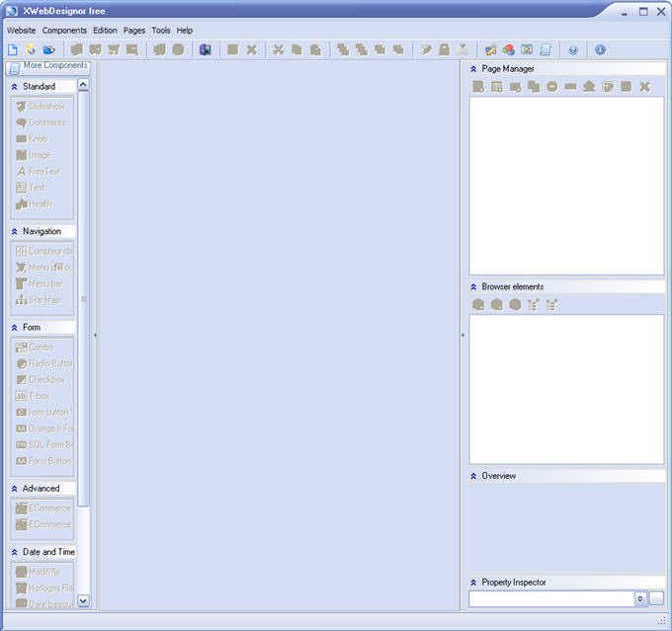Collapse the Standard components group

15,87
